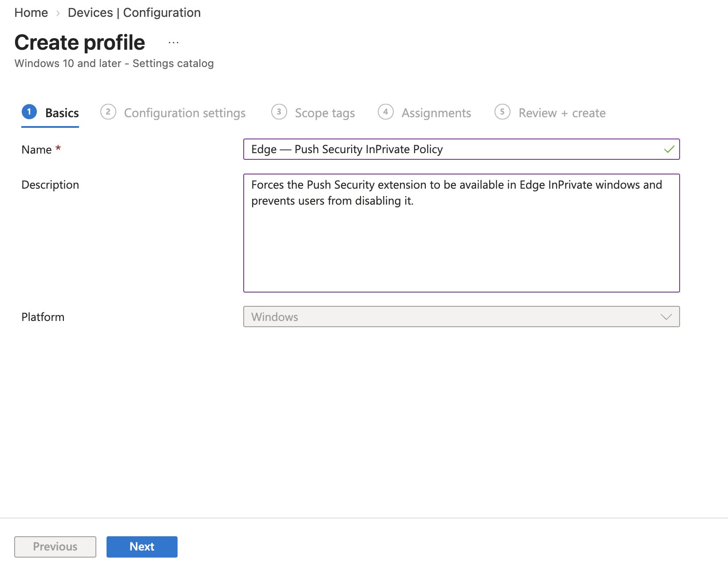
Task: Click inside the Description text area
Action: (x=462, y=233)
